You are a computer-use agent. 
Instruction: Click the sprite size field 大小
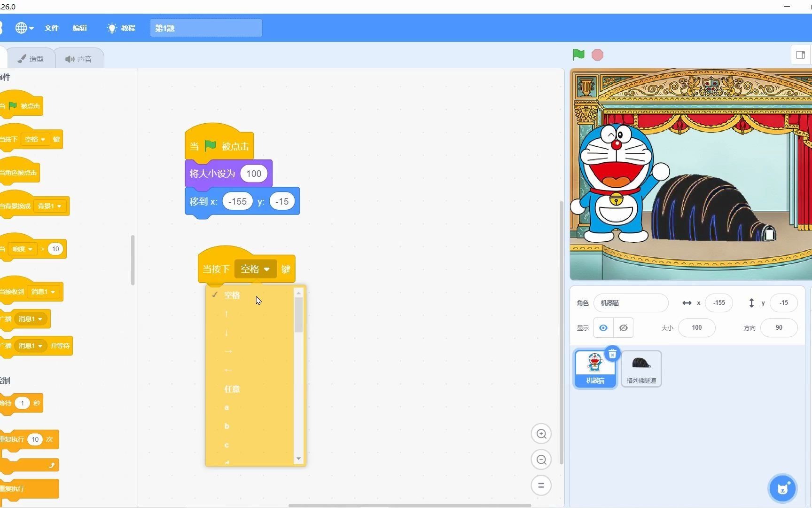point(696,327)
